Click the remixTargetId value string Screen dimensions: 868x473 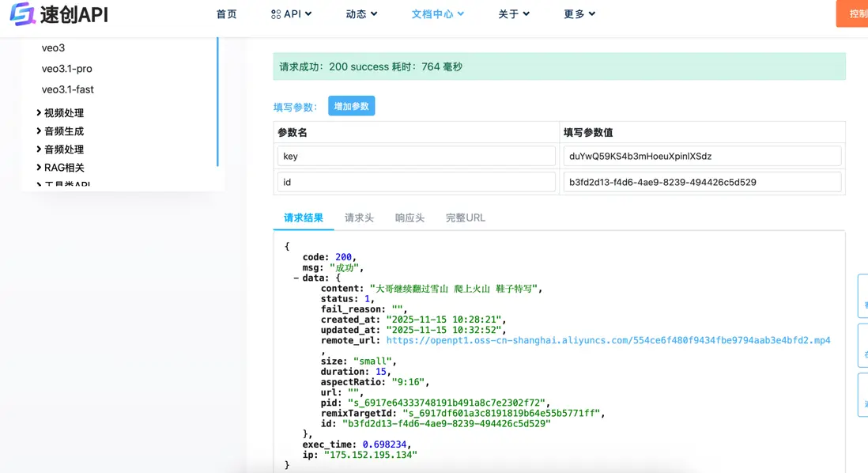[x=501, y=413]
